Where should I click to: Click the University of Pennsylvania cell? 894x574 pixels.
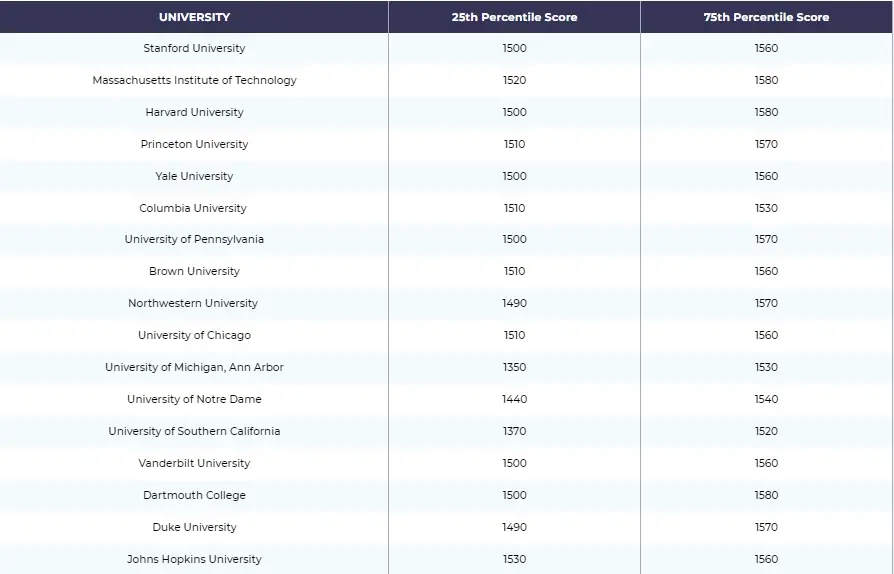pos(194,239)
